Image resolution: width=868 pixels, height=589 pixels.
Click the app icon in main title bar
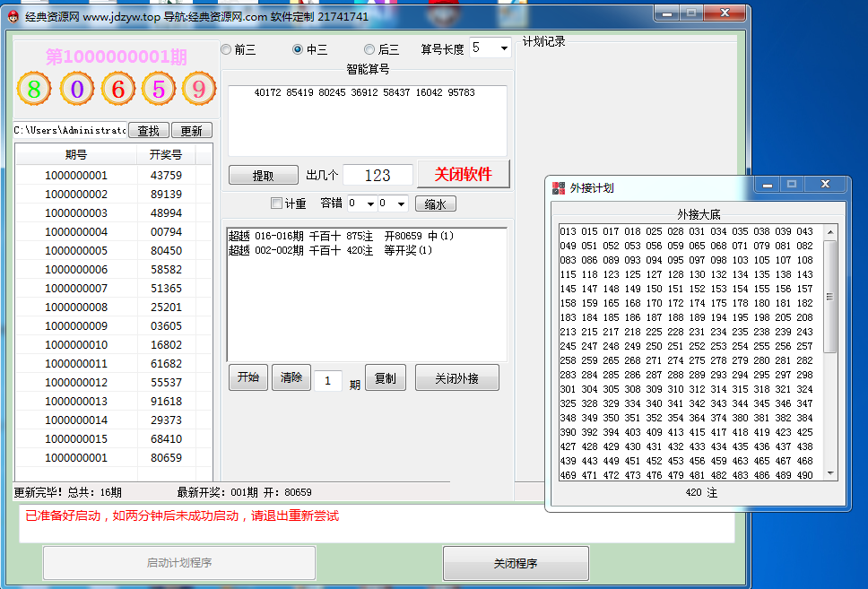pyautogui.click(x=13, y=16)
